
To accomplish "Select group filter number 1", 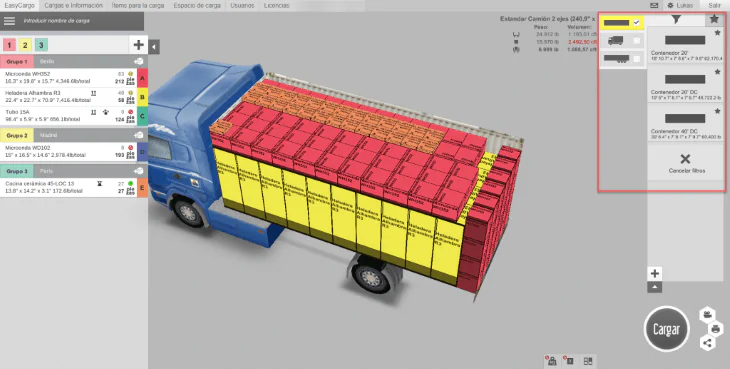I will [9, 45].
